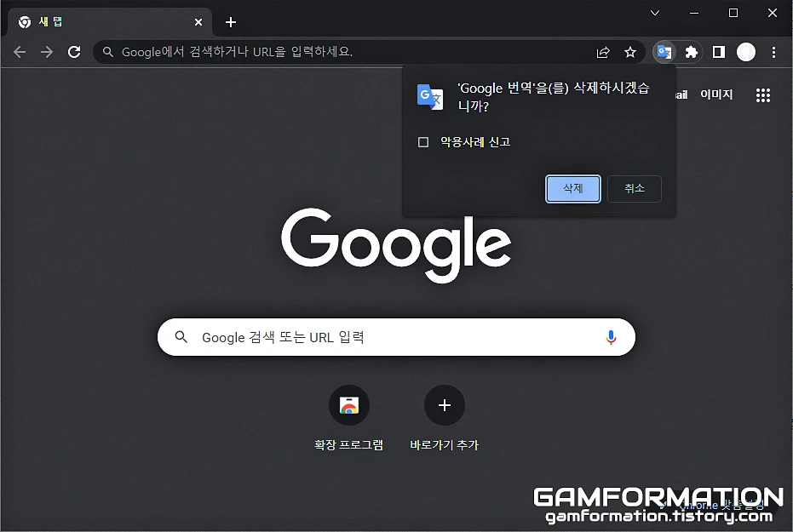Screen dimensions: 793x532
Task: Open the Google apps grid
Action: 762,95
